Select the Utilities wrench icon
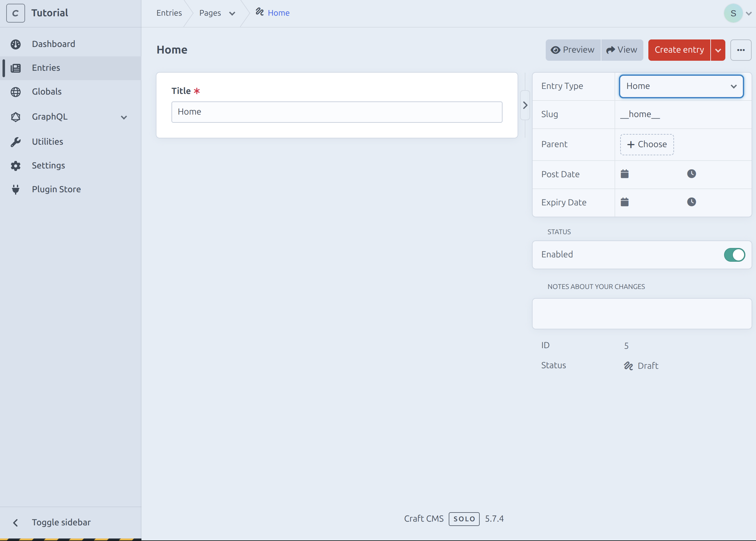This screenshot has height=541, width=756. (x=16, y=141)
